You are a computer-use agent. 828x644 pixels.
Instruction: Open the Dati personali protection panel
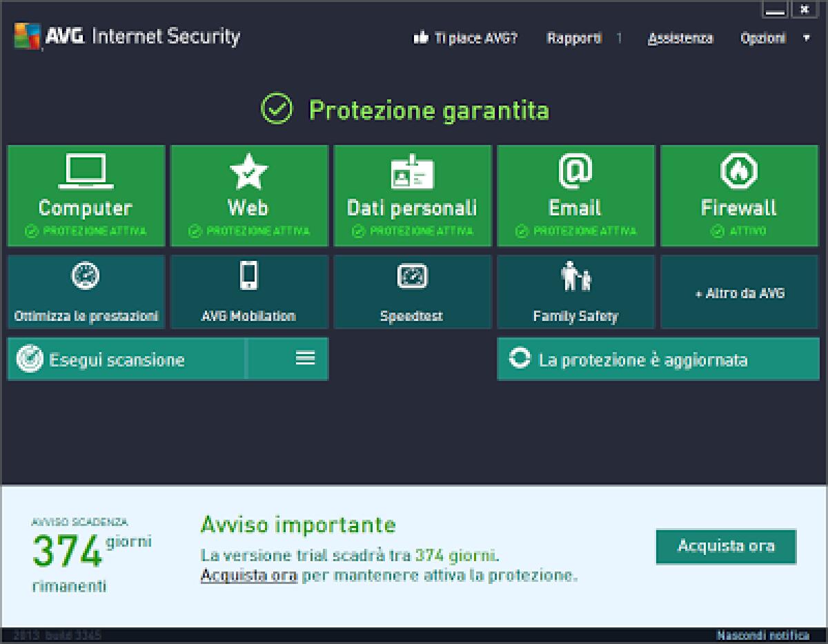(413, 195)
